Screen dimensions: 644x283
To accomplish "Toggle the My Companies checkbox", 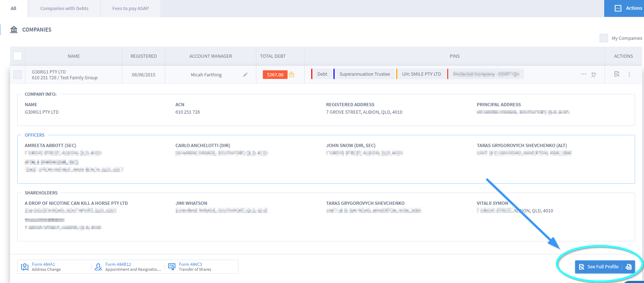I will point(603,38).
